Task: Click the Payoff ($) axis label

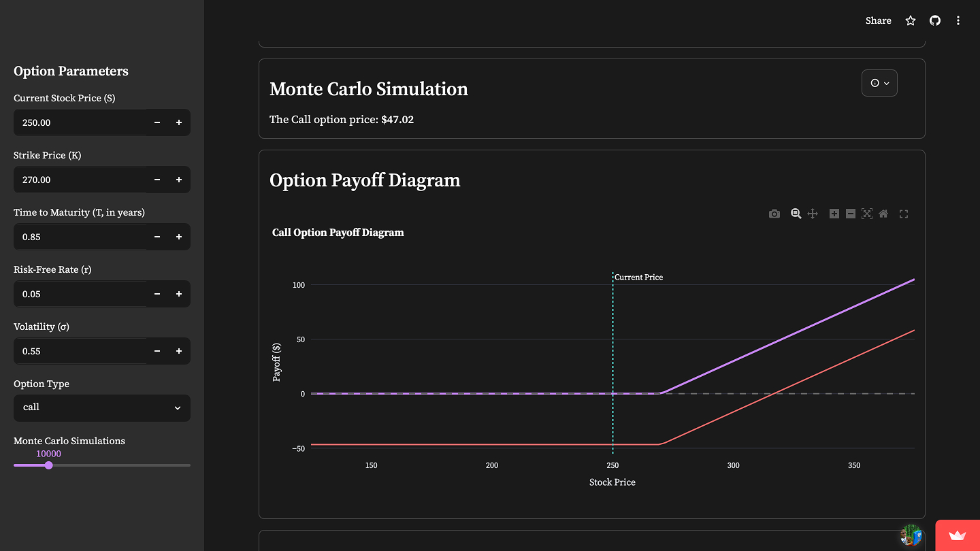Action: click(276, 362)
